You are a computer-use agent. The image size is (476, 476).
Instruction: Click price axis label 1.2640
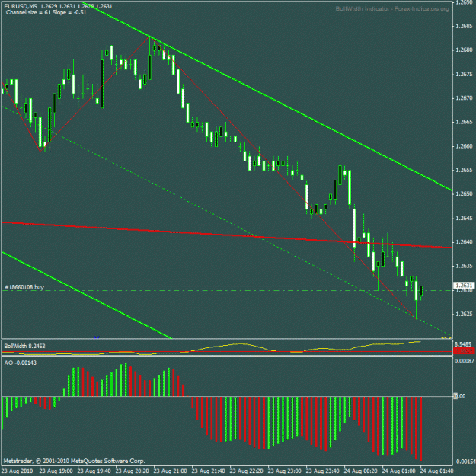tap(464, 242)
